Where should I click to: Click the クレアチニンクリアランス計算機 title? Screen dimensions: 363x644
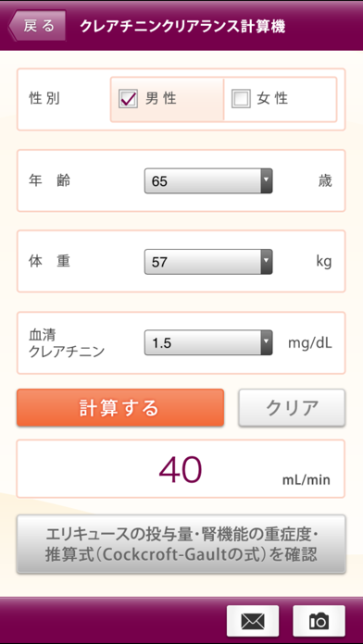point(182,26)
